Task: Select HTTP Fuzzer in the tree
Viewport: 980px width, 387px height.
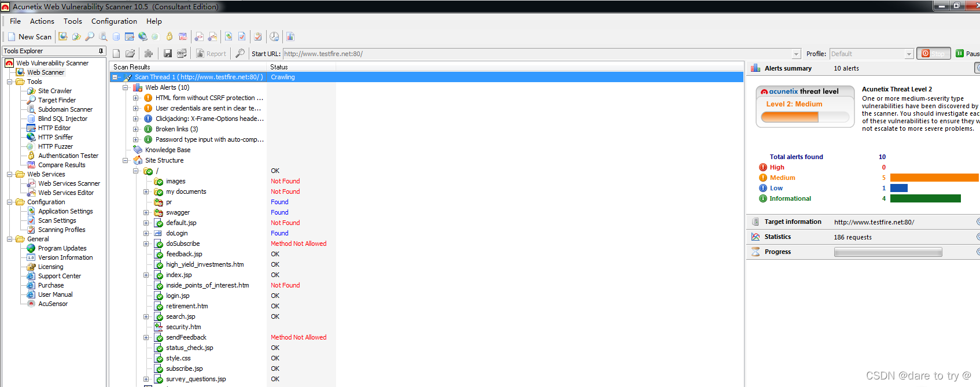Action: [x=56, y=146]
